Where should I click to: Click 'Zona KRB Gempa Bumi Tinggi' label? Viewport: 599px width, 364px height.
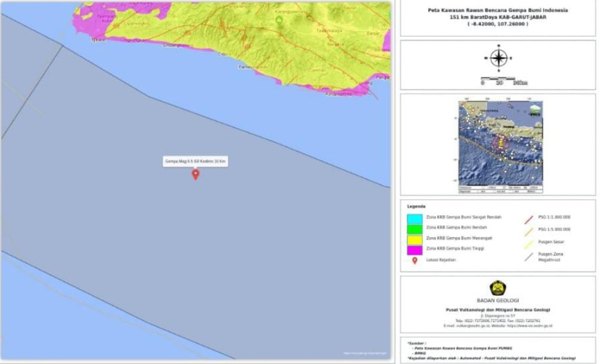point(455,248)
